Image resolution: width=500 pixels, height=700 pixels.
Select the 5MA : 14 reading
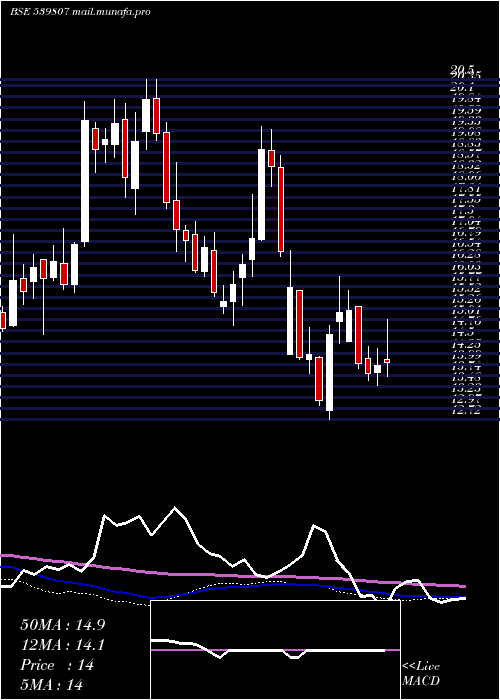[x=52, y=685]
